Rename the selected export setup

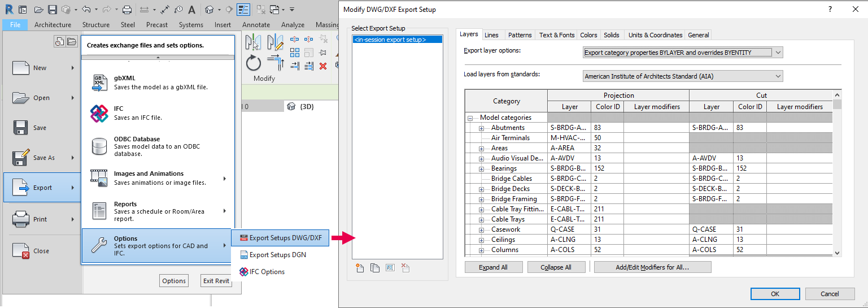click(x=390, y=268)
